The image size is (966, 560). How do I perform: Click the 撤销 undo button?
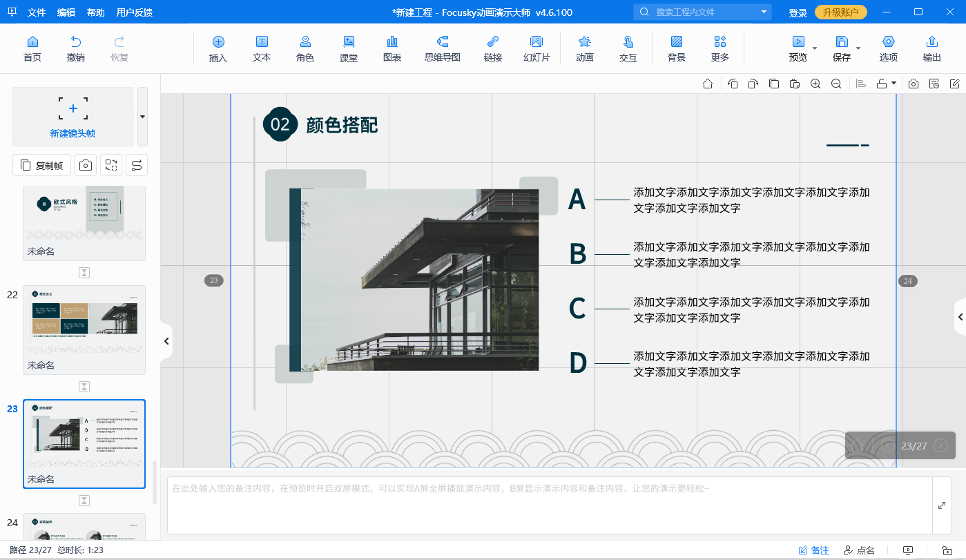point(76,48)
